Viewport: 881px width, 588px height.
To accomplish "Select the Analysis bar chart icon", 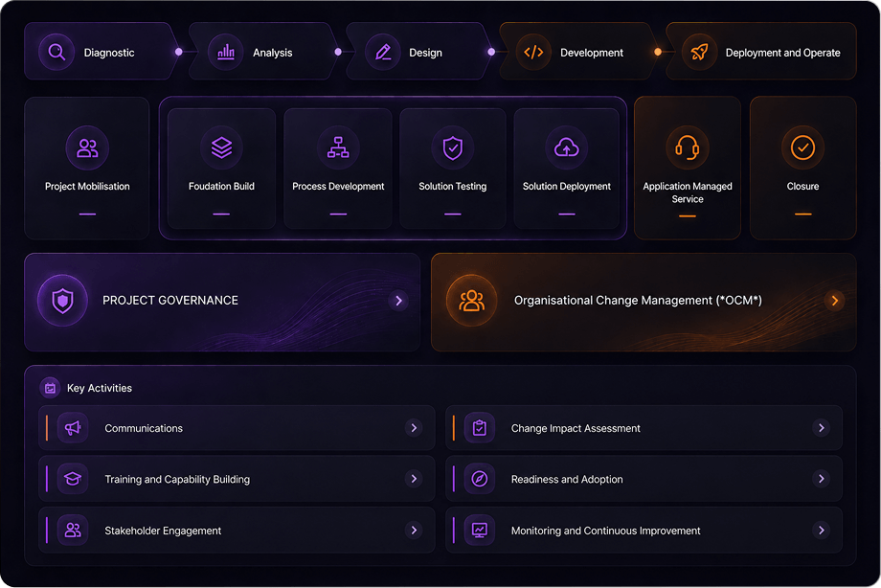I will [x=226, y=53].
